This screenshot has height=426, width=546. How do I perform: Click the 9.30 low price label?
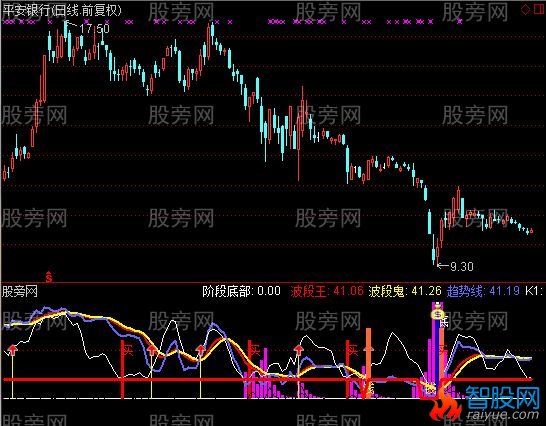point(462,267)
